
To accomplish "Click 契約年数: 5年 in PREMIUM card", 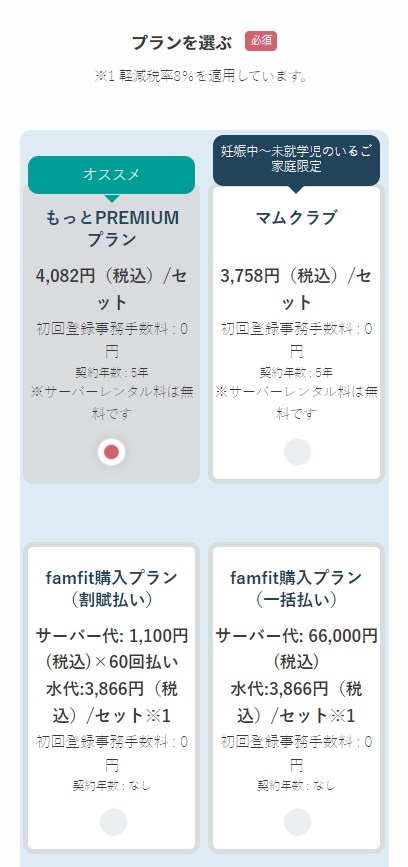I will 112,372.
